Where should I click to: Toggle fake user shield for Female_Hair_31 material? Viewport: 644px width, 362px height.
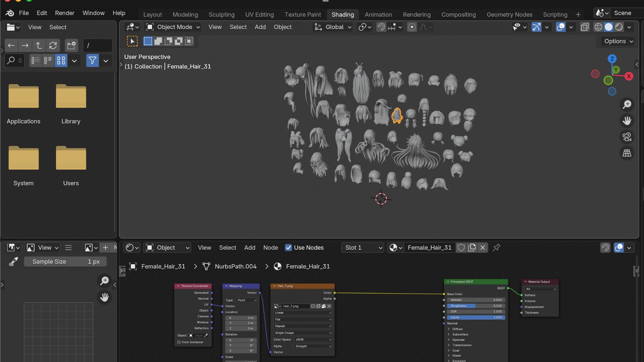pos(461,248)
